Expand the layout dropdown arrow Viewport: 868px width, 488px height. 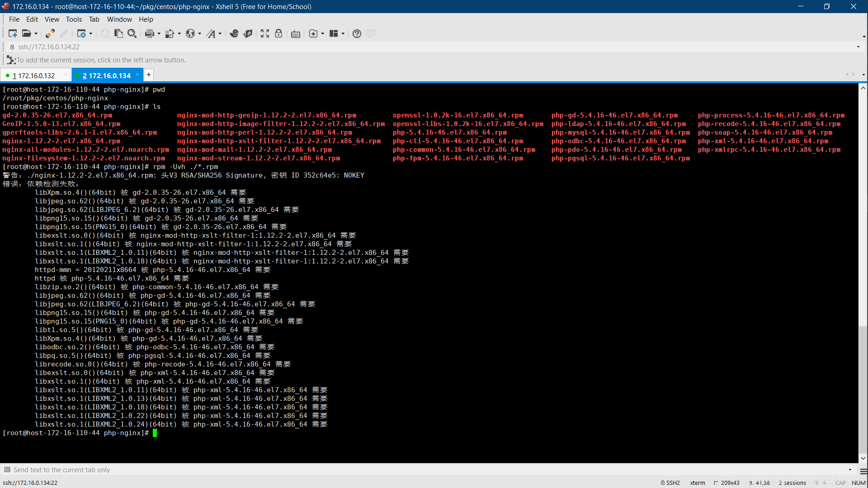coord(343,33)
